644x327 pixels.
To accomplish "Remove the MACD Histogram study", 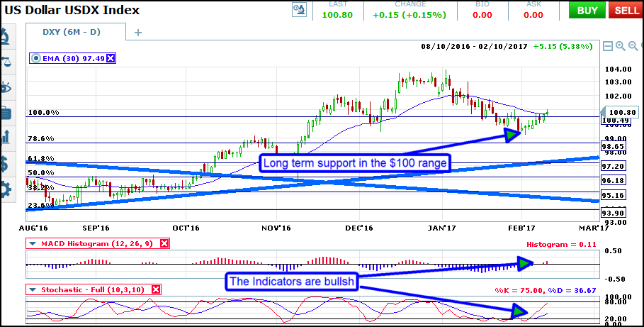I will 164,244.
